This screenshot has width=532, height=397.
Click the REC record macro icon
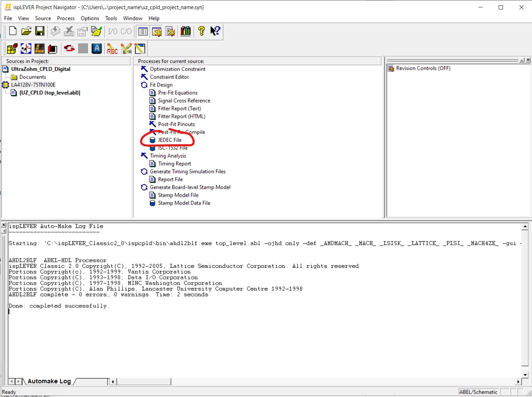click(112, 49)
